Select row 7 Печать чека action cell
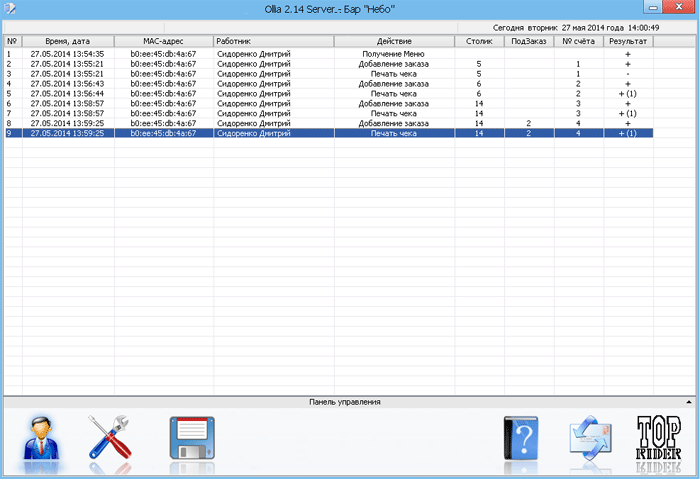 coord(394,113)
